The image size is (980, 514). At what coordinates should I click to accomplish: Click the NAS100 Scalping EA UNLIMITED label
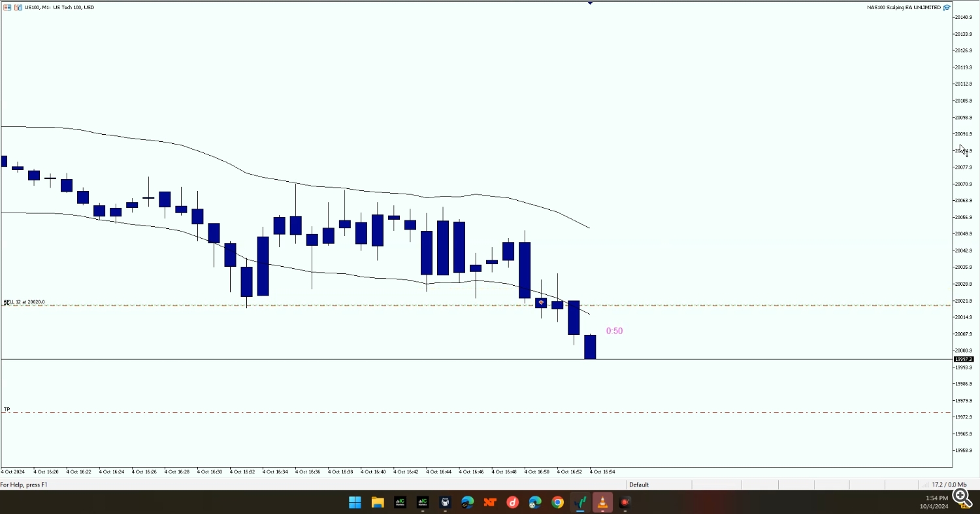click(904, 7)
